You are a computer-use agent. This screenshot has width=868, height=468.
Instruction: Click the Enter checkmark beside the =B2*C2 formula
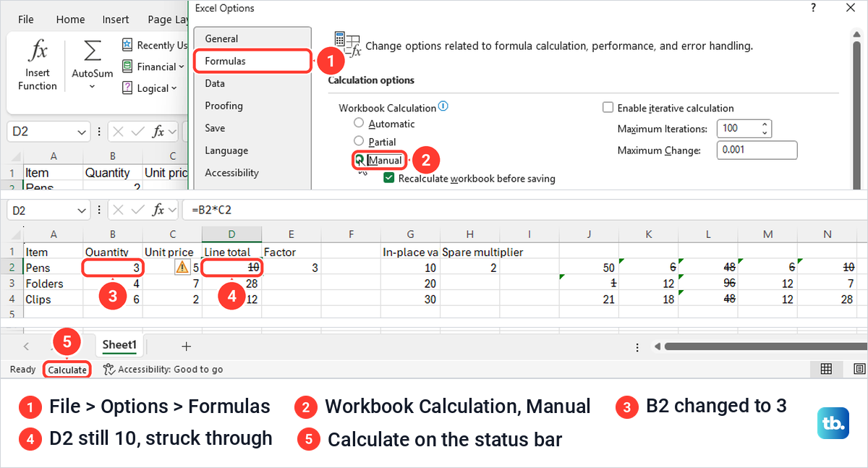pyautogui.click(x=138, y=210)
